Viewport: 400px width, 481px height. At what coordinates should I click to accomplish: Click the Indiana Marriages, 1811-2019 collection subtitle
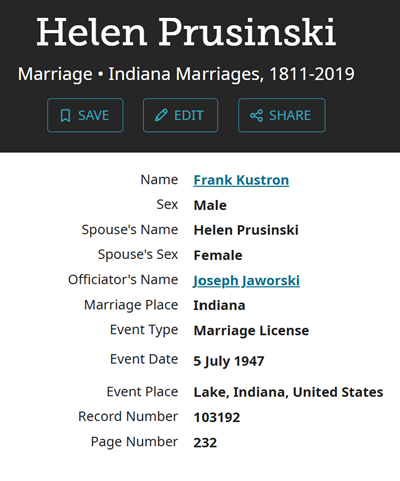tap(231, 74)
